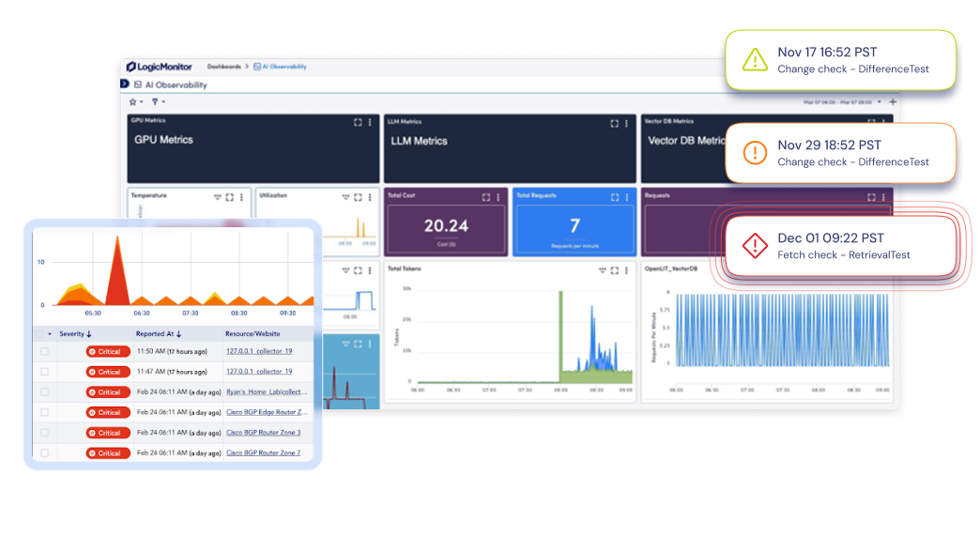
Task: Expand Requests widget to fullscreen
Action: 871,197
